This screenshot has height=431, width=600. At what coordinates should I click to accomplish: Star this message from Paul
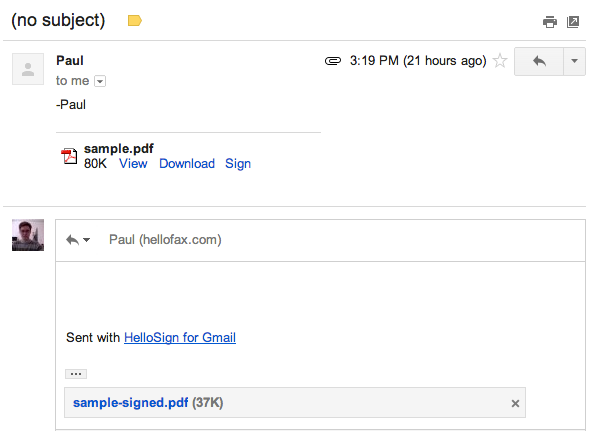(x=500, y=61)
